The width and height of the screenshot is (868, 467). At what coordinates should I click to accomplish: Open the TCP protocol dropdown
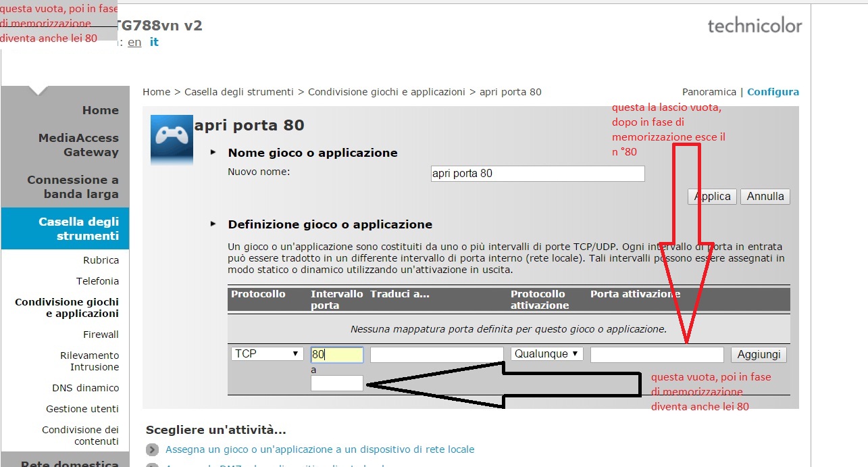click(x=267, y=353)
